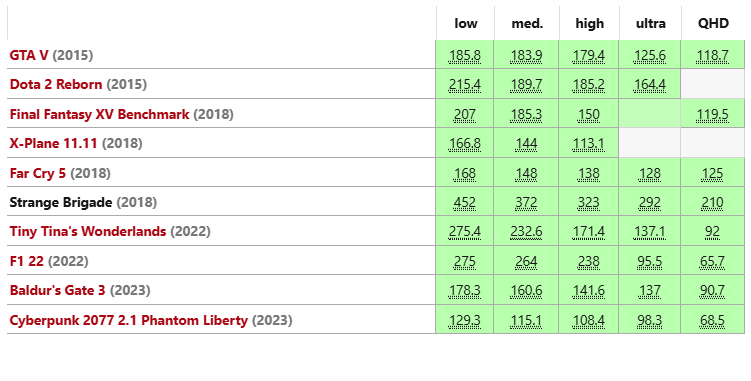Open Cyberpunk 2077 2.1 Phantom Liberty link

point(128,320)
